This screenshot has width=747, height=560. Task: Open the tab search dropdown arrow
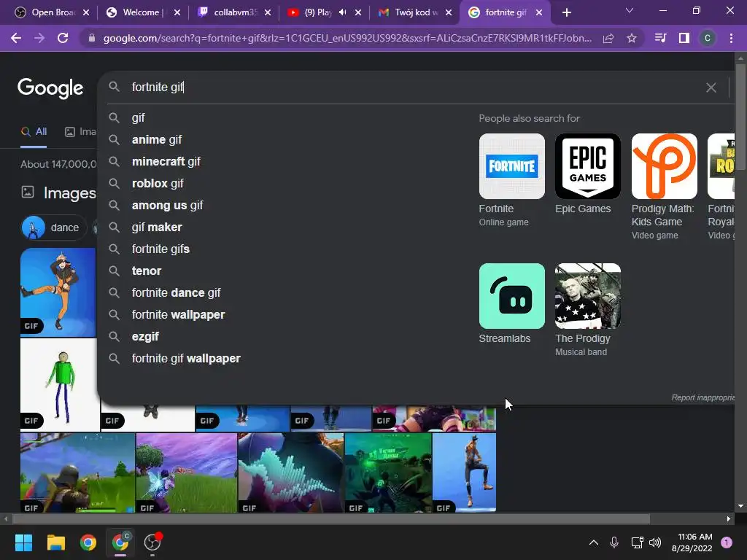630,10
